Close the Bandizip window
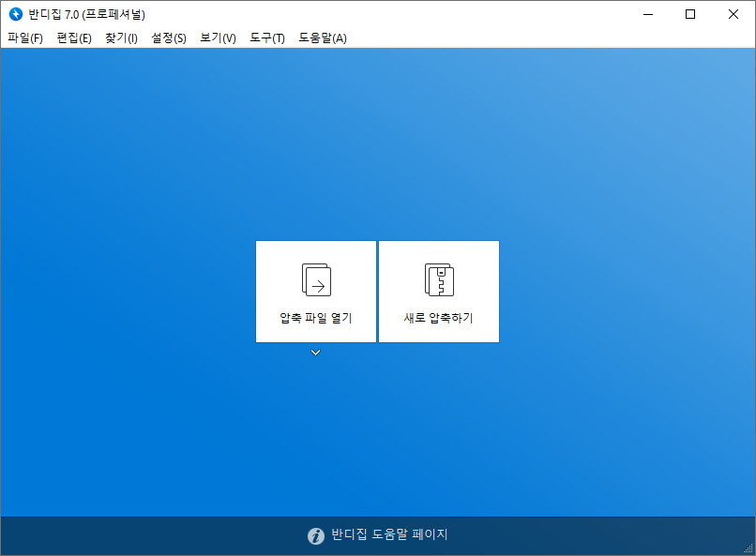 pos(733,14)
